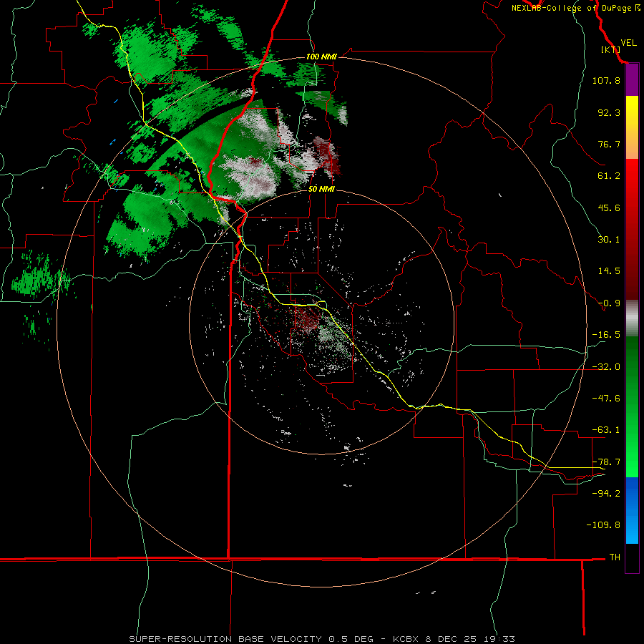This screenshot has width=644, height=644.
Task: Click the VEL legend title
Action: [628, 43]
